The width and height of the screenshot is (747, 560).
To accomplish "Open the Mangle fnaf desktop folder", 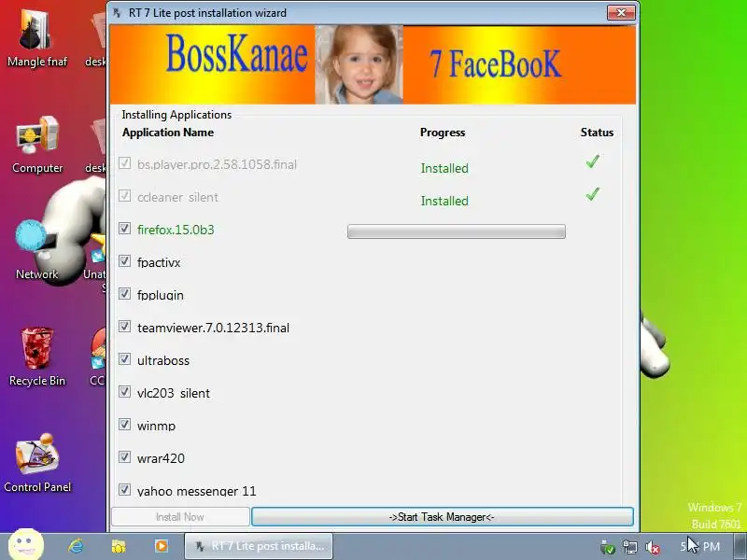I will (x=37, y=38).
